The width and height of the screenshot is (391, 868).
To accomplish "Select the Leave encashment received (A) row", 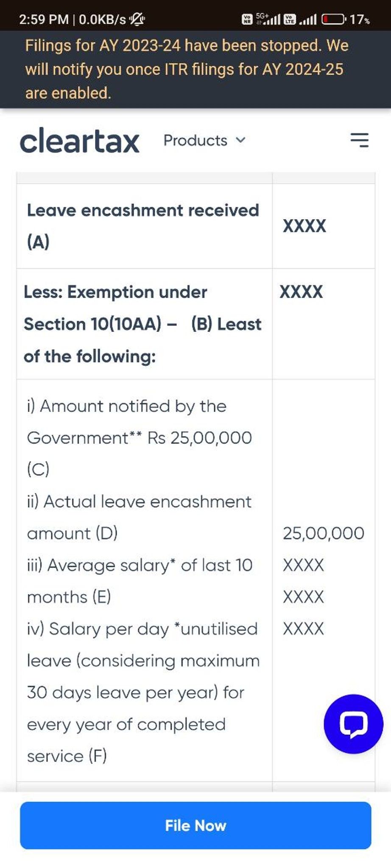I will (143, 225).
